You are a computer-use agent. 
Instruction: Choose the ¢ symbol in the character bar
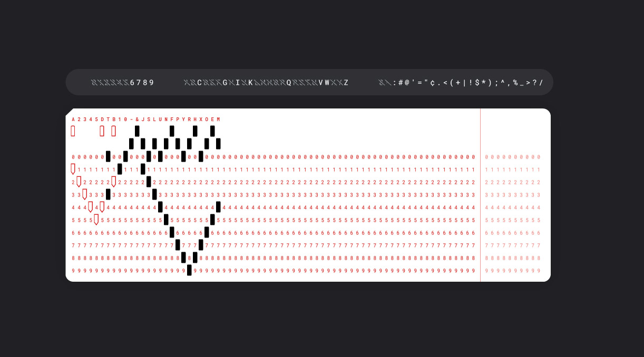tap(433, 83)
